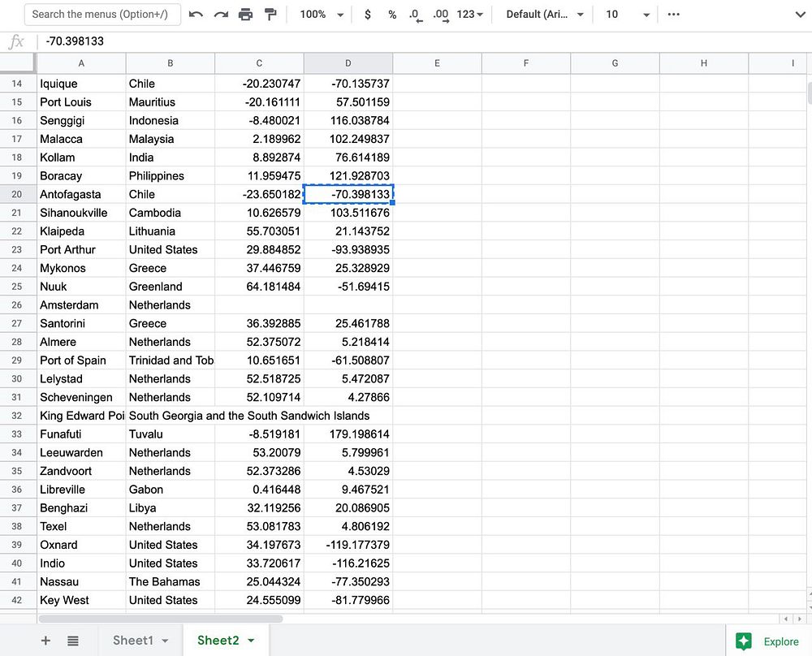Open the font size 10 dropdown
The height and width of the screenshot is (656, 812).
(x=627, y=15)
